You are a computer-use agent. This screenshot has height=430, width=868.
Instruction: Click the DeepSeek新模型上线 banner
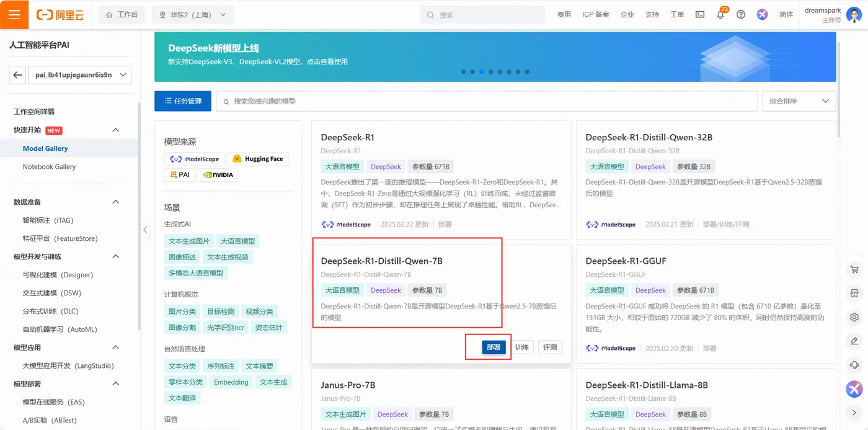pos(495,57)
